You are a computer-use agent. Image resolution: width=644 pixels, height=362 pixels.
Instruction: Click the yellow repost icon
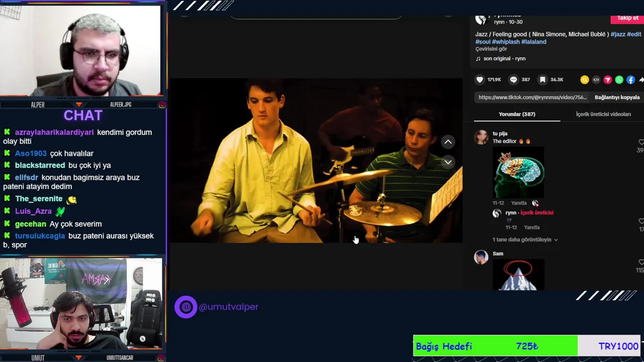[584, 79]
